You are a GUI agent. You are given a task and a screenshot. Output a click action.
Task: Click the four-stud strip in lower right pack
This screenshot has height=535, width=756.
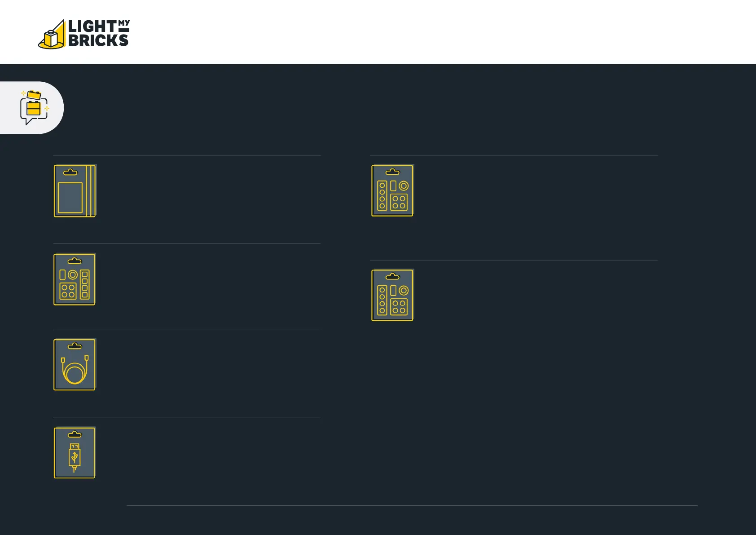click(x=382, y=301)
